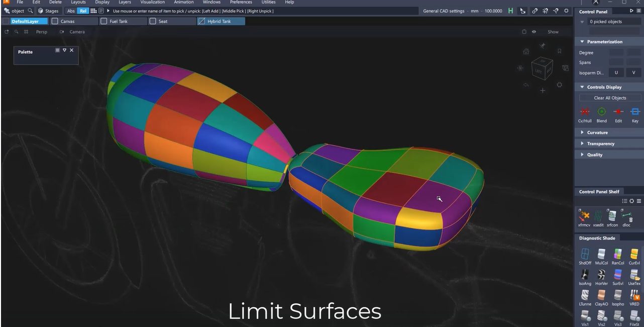Open the Visualization menu
The image size is (644, 327).
click(x=152, y=2)
